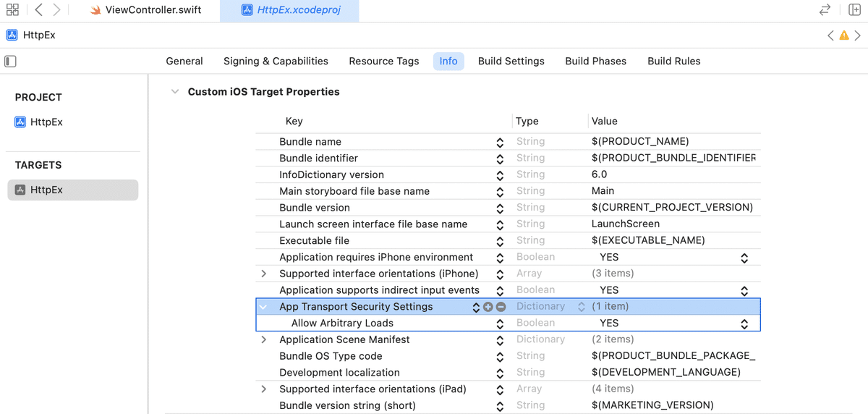Expand Supported interface orientations (iPhone) row
868x414 pixels.
click(264, 274)
